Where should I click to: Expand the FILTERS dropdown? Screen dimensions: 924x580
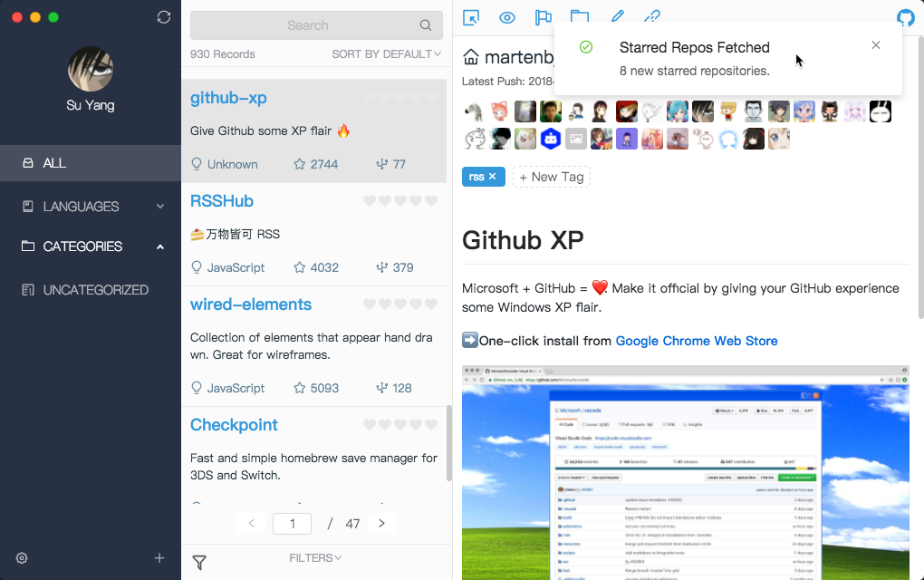click(x=315, y=558)
